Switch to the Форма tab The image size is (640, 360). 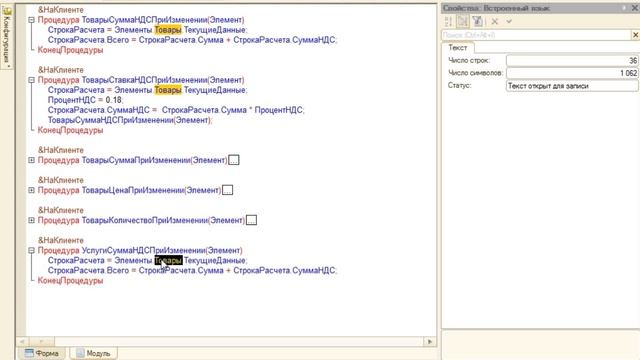[x=42, y=353]
